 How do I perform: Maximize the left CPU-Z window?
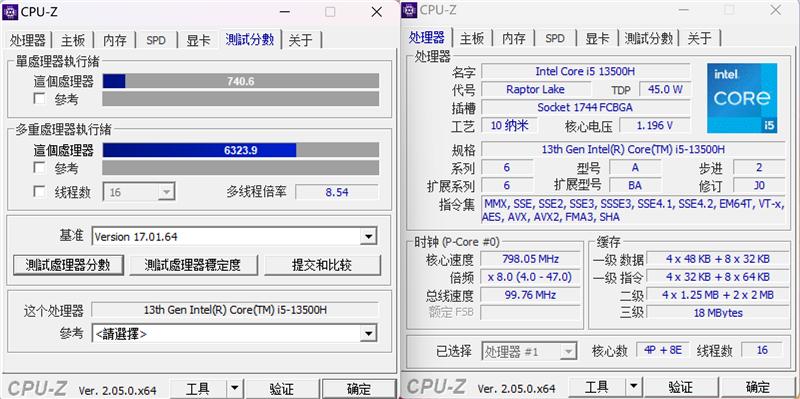(x=330, y=12)
